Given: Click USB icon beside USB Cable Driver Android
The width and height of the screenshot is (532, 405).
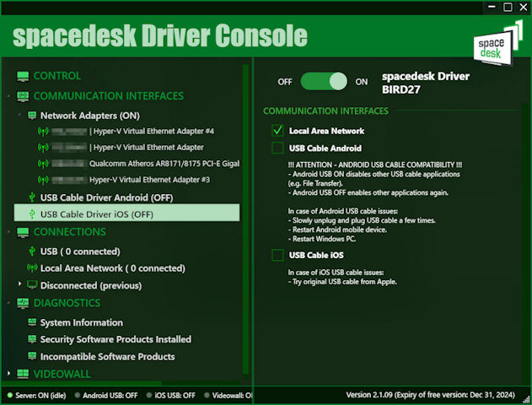Looking at the screenshot, I should (32, 197).
